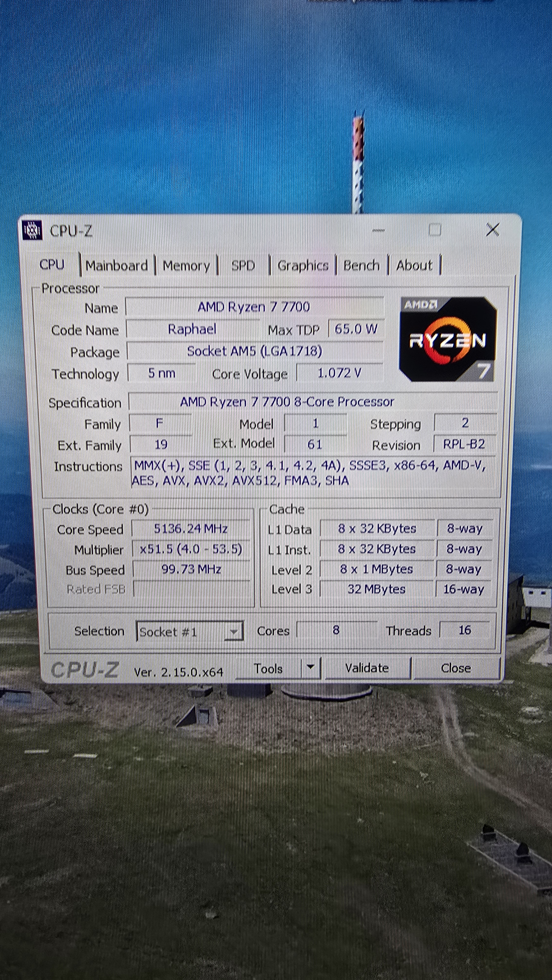552x980 pixels.
Task: Click the Cores count value 8
Action: [337, 630]
